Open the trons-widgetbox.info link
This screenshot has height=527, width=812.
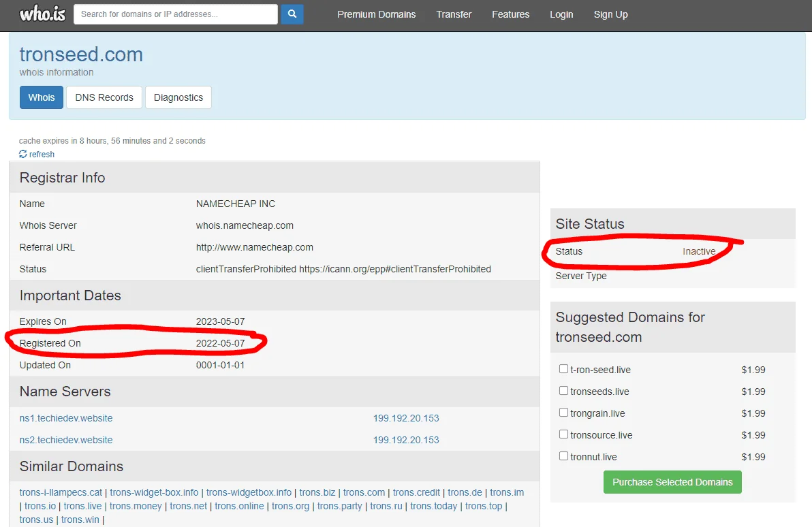pos(249,492)
